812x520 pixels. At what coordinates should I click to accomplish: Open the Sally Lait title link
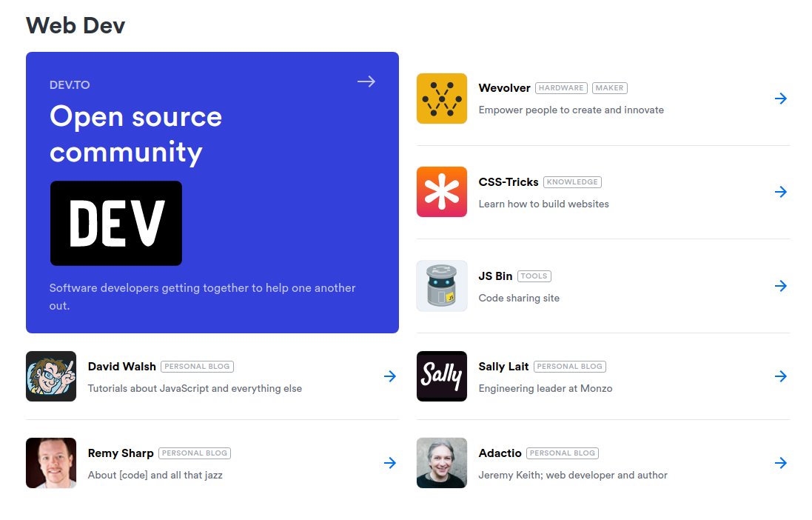503,367
